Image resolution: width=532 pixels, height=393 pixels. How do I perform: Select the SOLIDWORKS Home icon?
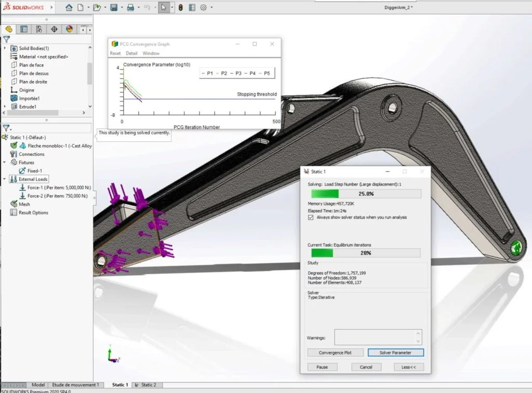tap(70, 8)
